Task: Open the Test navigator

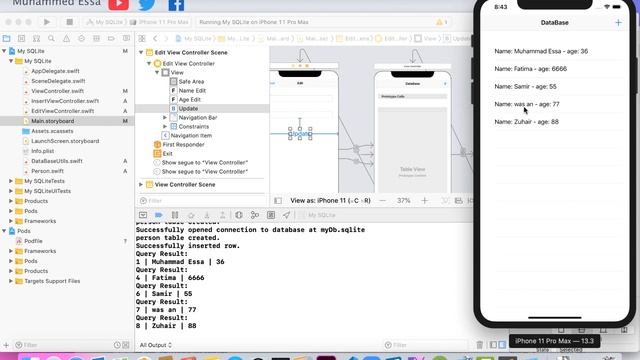Action: [x=81, y=38]
